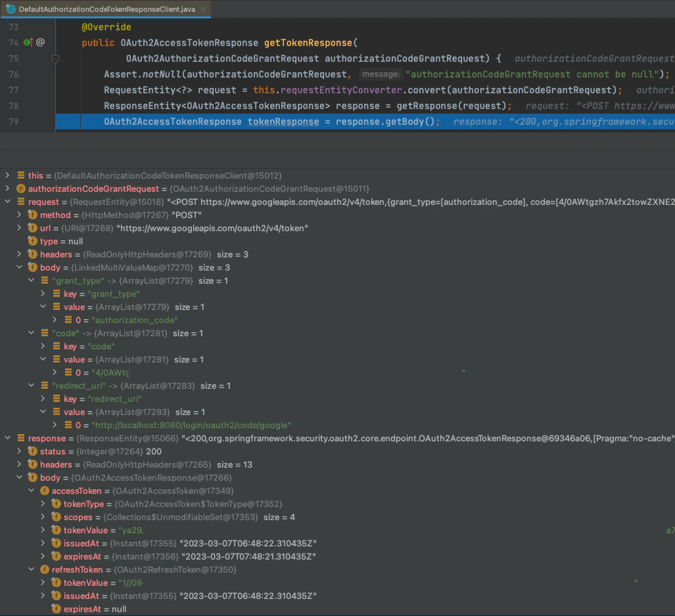The image size is (675, 616).
Task: Click the @ annotation gutter icon on line 74
Action: coord(40,42)
